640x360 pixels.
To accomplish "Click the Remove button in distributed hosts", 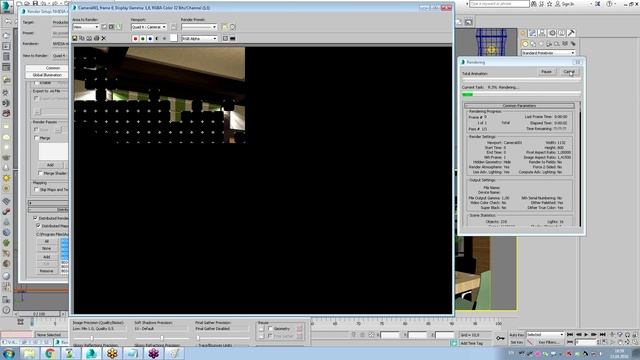I will click(47, 271).
